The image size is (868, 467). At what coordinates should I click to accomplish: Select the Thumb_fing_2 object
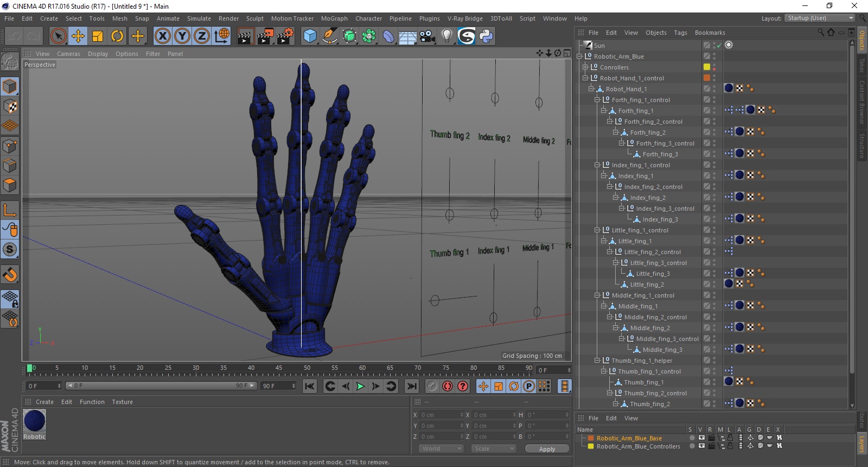(x=649, y=404)
